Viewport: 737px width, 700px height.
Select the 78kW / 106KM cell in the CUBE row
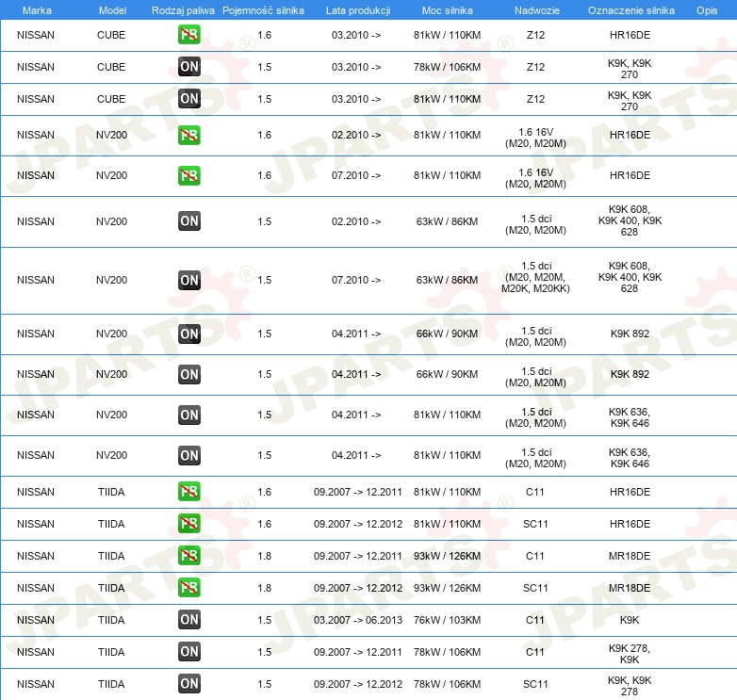click(447, 67)
